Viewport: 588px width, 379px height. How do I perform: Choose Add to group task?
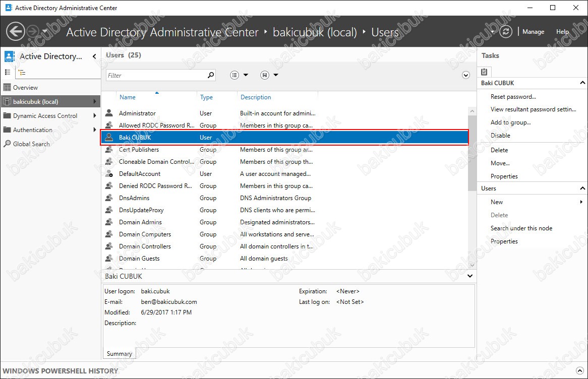pyautogui.click(x=510, y=122)
